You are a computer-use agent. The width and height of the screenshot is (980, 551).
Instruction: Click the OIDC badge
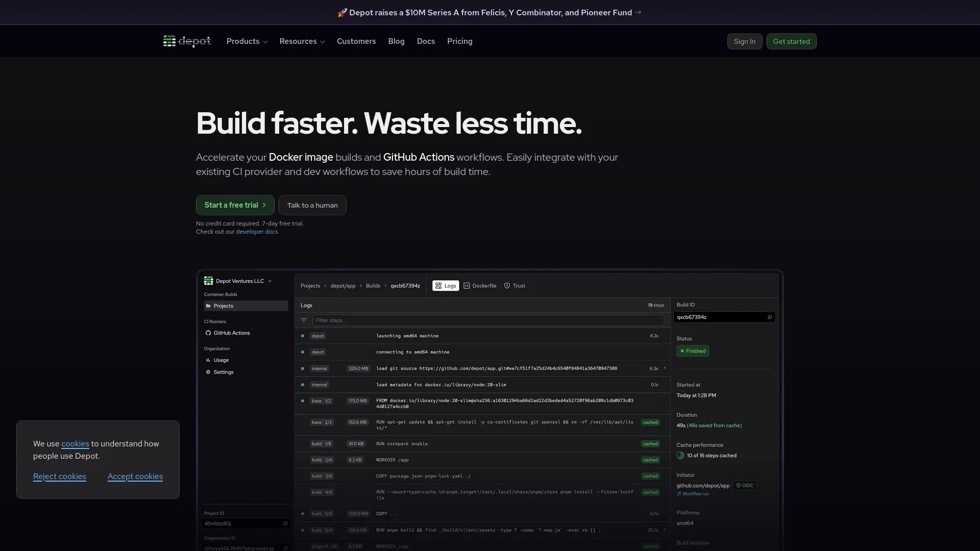click(x=745, y=486)
